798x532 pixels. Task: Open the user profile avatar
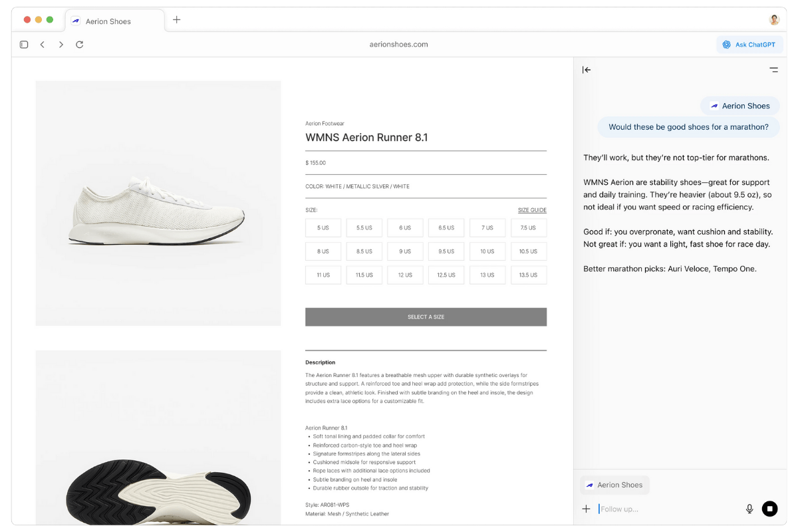774,20
